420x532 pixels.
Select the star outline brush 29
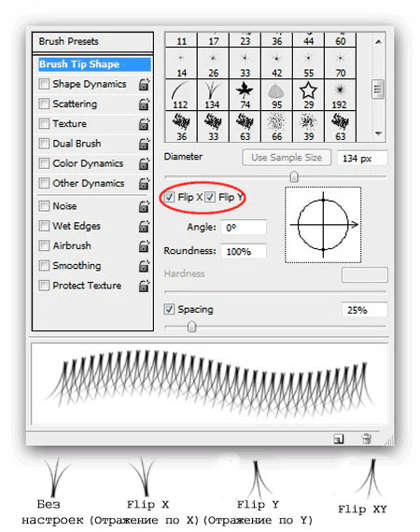[308, 94]
